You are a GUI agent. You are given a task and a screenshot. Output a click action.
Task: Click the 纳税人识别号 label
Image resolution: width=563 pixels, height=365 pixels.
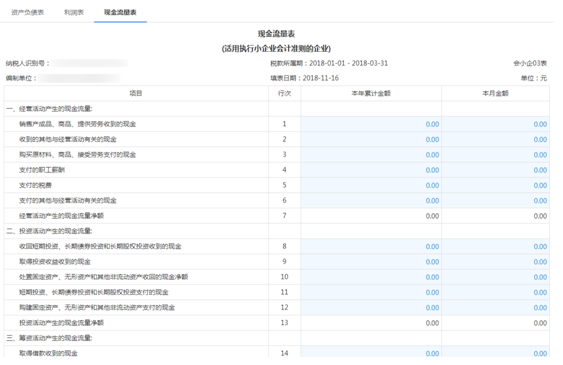click(x=27, y=63)
